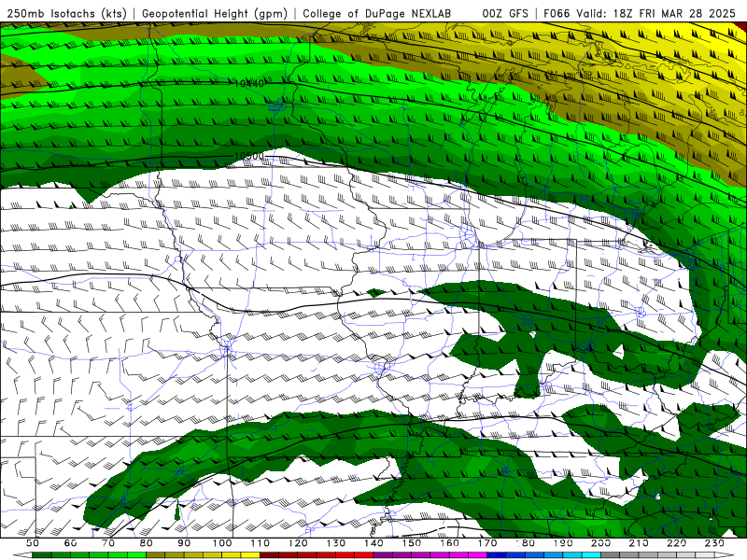Click the 'F066' forecast hour text

tap(557, 13)
